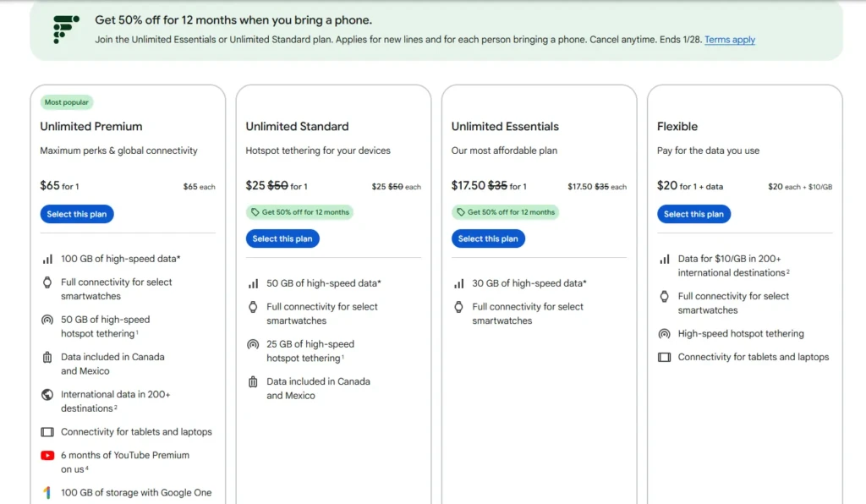Click the YouTube Premium icon under Unlimited Premium
This screenshot has width=866, height=504.
tap(47, 455)
